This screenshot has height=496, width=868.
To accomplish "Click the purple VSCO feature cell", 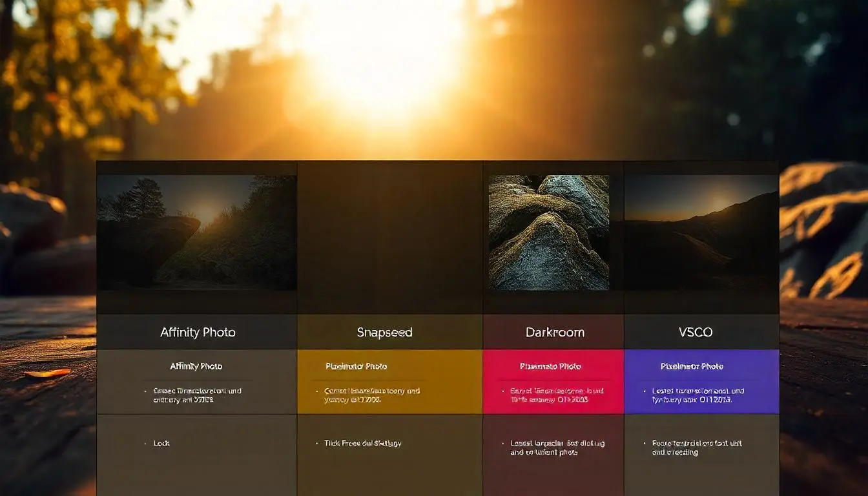I will 701,382.
